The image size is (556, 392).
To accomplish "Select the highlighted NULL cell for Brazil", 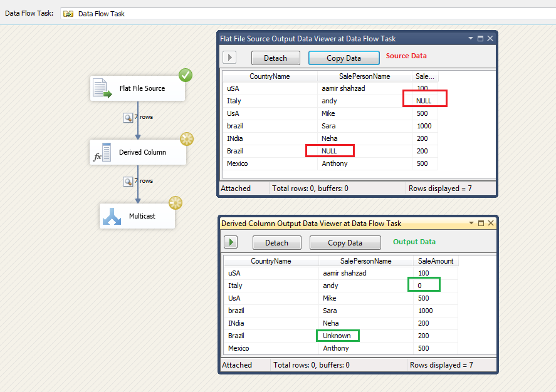I will (x=330, y=150).
